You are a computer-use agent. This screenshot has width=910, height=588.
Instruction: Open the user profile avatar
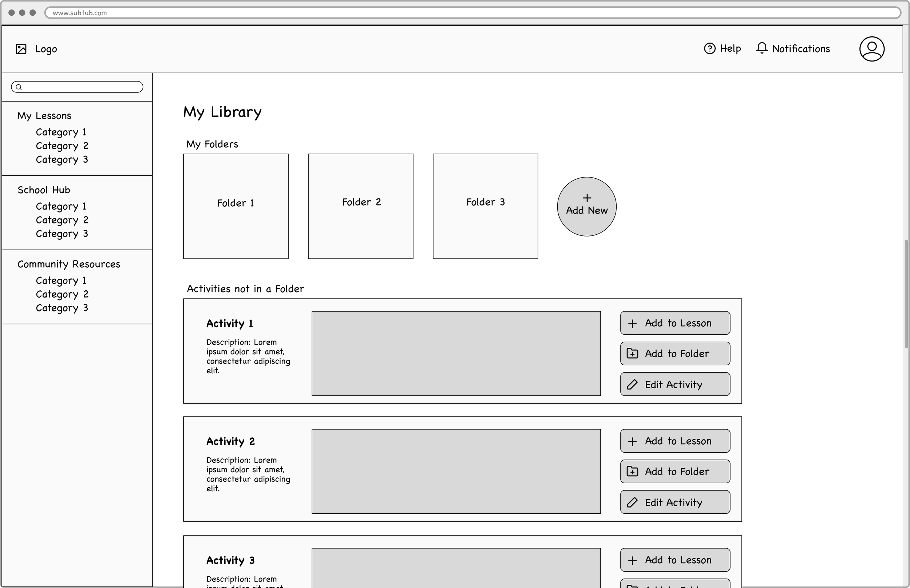(871, 49)
